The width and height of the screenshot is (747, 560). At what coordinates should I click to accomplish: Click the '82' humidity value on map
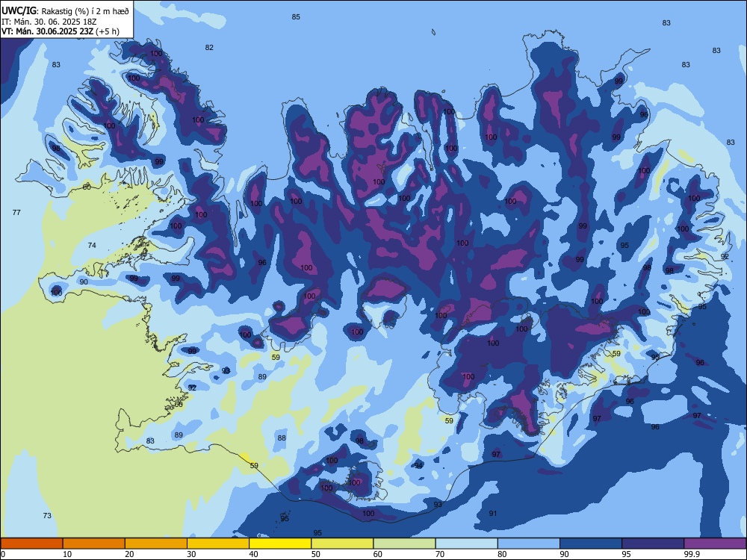(209, 47)
